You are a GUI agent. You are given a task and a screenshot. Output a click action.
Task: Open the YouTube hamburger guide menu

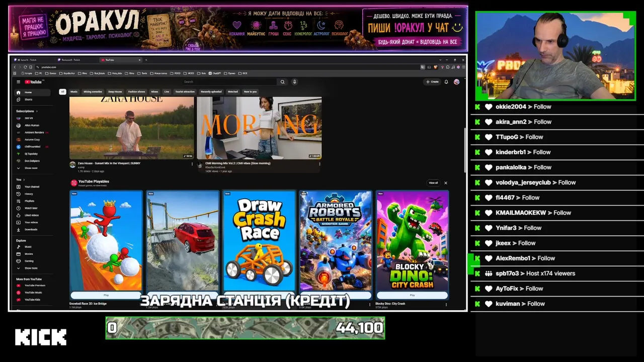18,82
